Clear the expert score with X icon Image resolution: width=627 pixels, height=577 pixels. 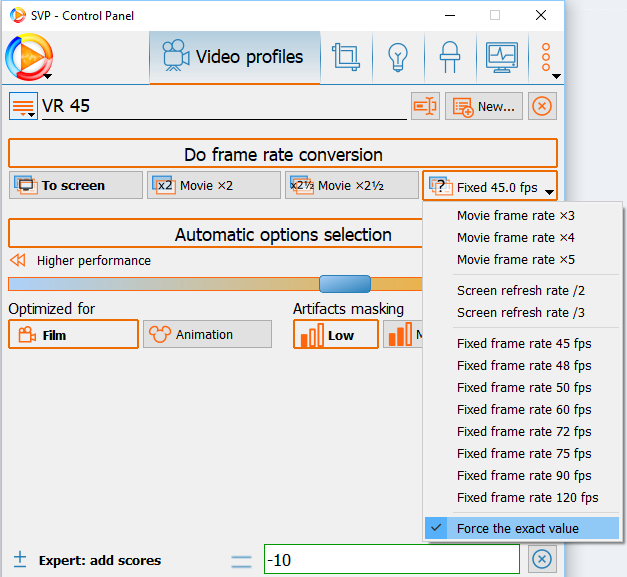(x=541, y=559)
